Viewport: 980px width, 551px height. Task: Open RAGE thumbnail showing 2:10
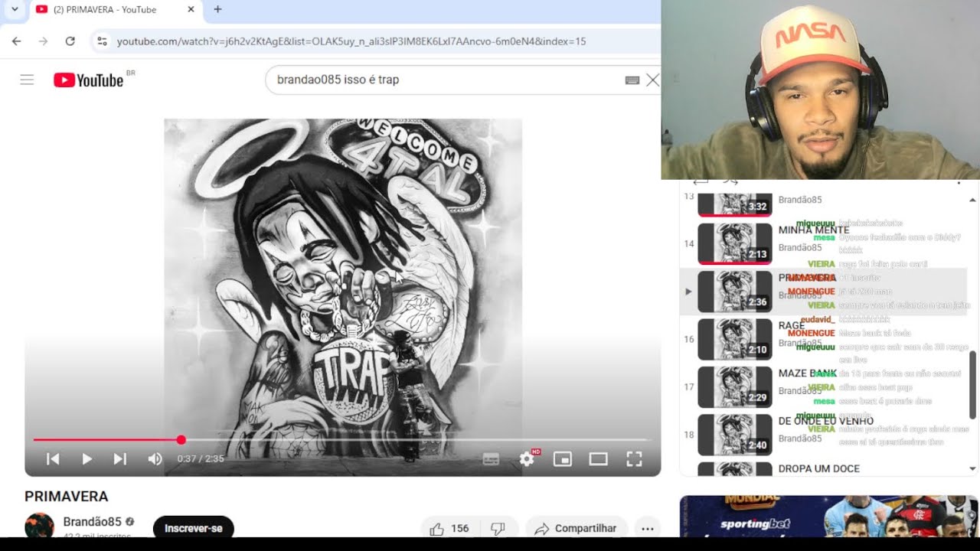point(735,339)
